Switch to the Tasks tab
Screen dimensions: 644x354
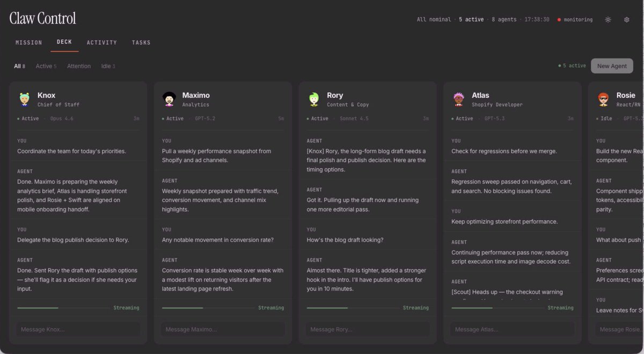tap(141, 42)
